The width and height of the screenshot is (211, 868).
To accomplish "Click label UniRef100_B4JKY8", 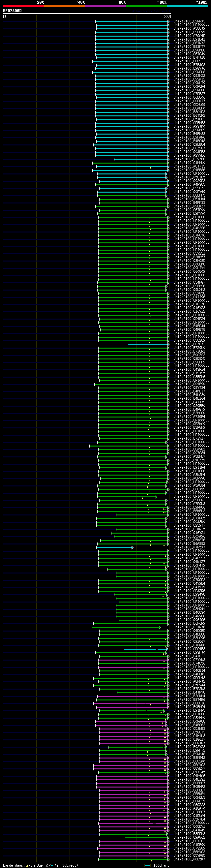I will 190,693.
